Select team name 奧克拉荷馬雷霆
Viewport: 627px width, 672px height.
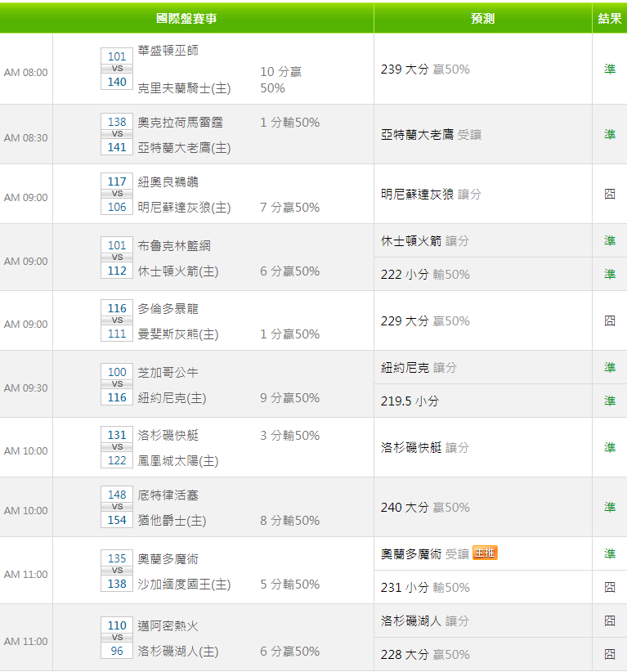click(x=181, y=123)
